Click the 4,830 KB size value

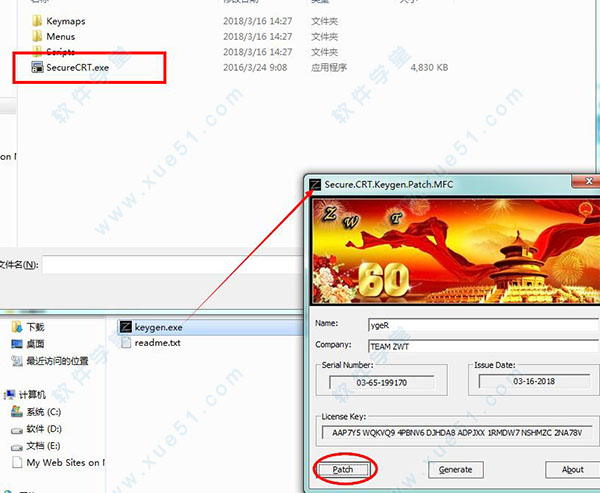(429, 67)
